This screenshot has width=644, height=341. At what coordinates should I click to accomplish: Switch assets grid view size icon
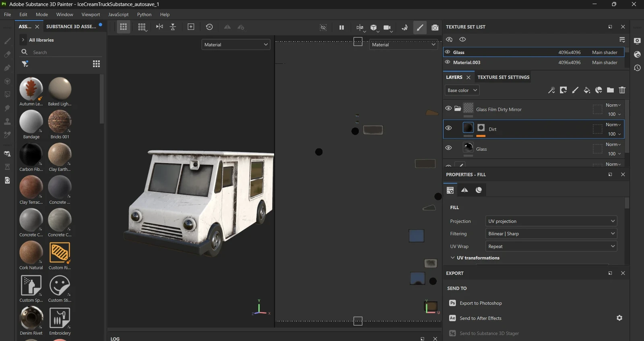96,64
